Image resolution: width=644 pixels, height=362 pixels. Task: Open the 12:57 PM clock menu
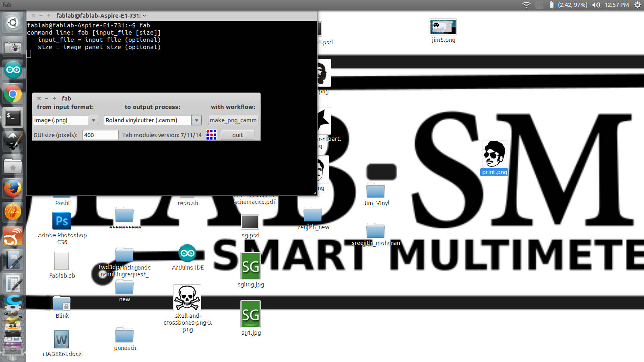tap(617, 5)
